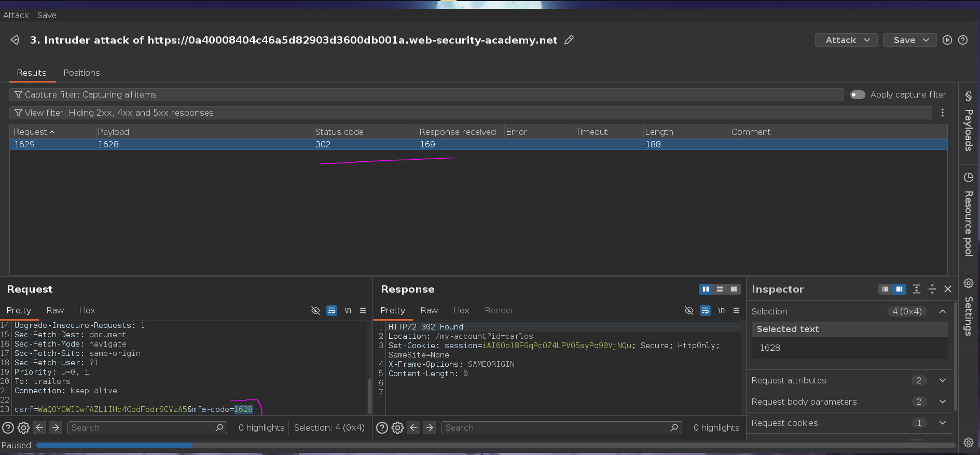Open help icon next to Save button

point(963,40)
